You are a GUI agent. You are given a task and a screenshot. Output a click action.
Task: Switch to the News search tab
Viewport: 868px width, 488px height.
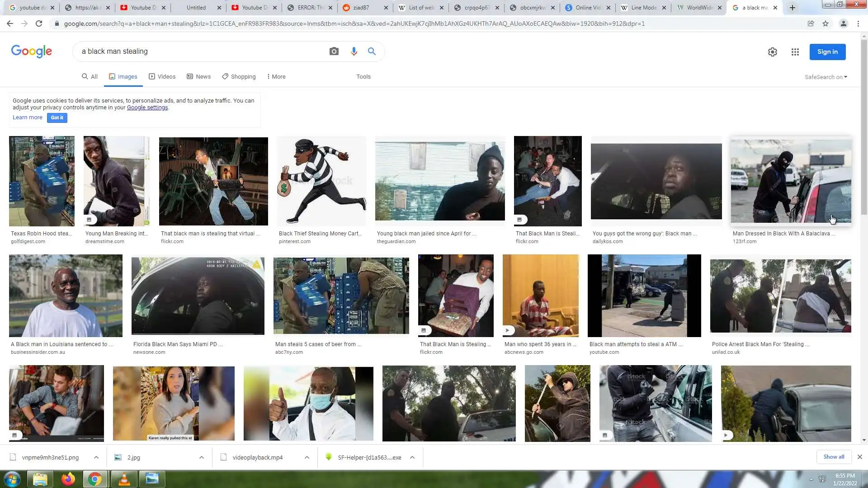coord(198,77)
